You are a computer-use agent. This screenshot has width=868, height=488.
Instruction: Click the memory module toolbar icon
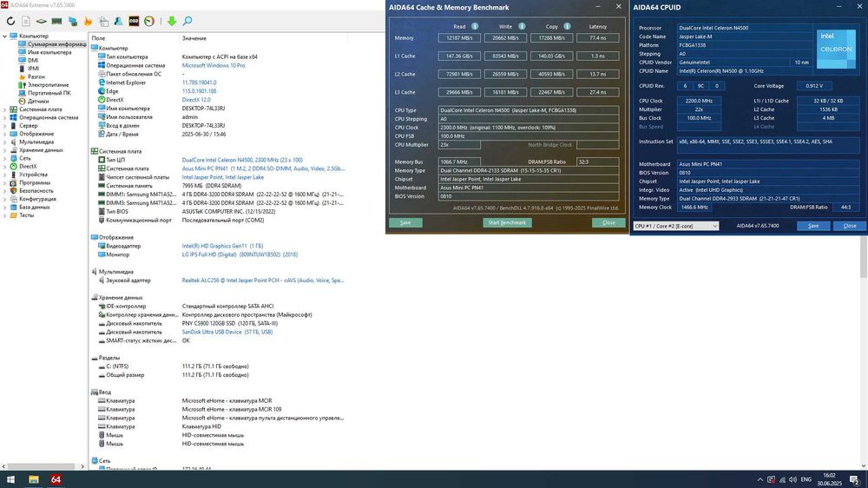point(56,21)
